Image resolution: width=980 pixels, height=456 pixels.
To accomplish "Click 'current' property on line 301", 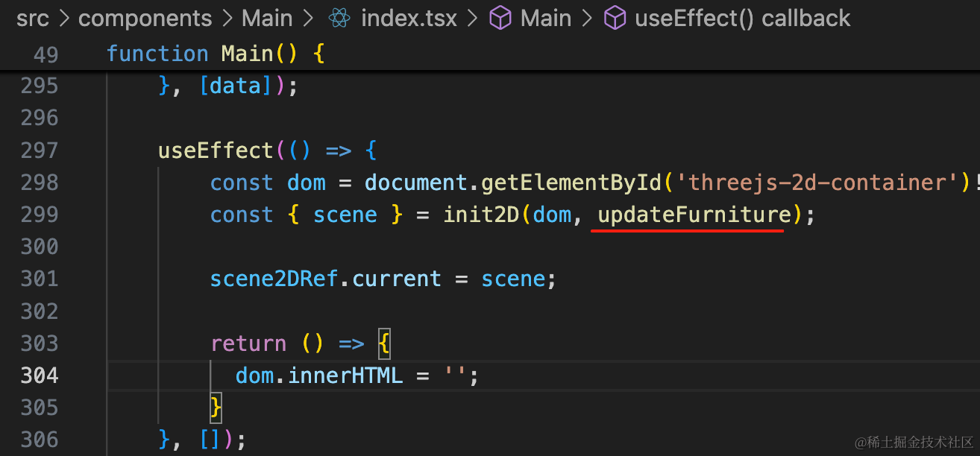I will click(397, 279).
